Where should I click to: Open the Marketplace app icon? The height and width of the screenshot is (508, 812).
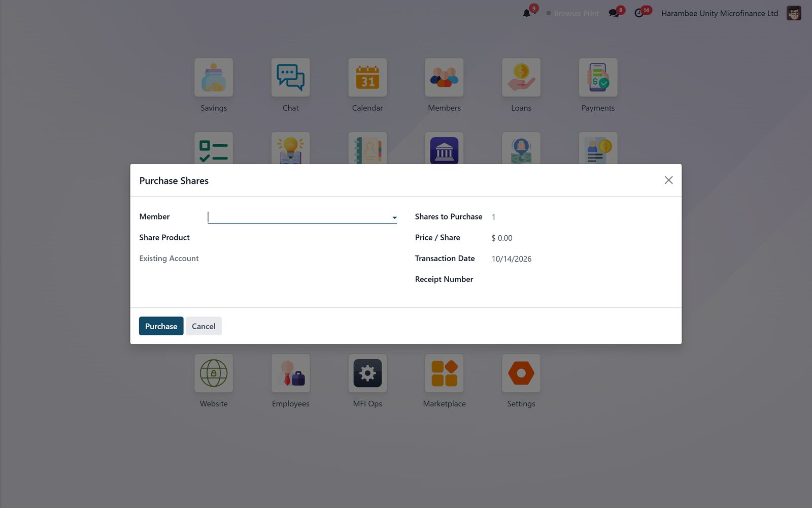coord(444,373)
